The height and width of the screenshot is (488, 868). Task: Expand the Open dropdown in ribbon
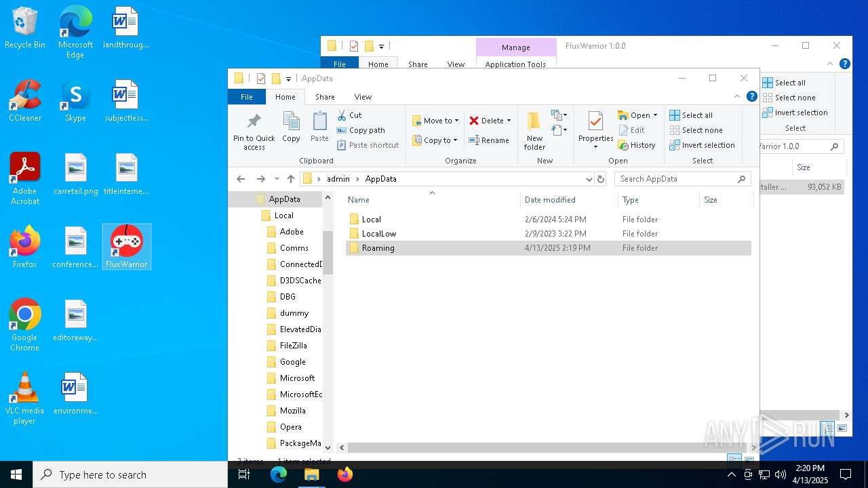[655, 115]
